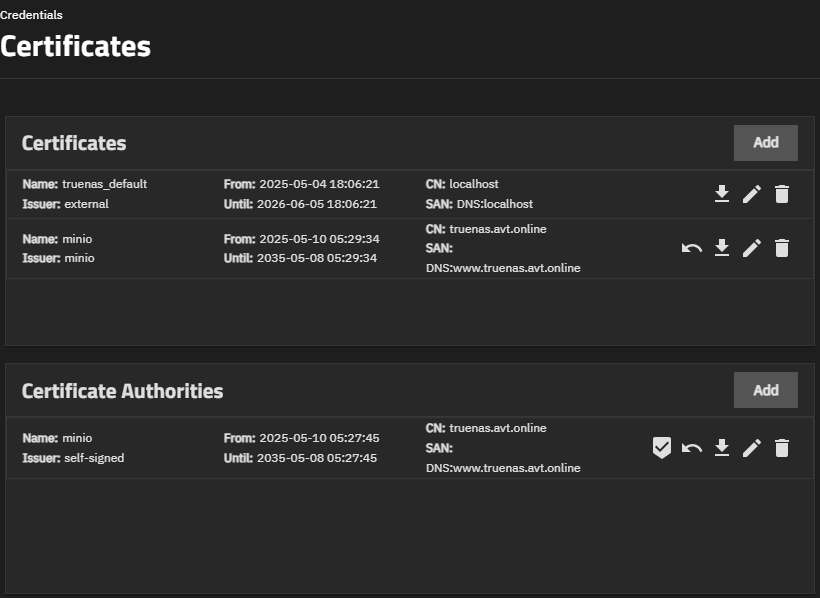Download the truenas_default certificate

point(722,194)
